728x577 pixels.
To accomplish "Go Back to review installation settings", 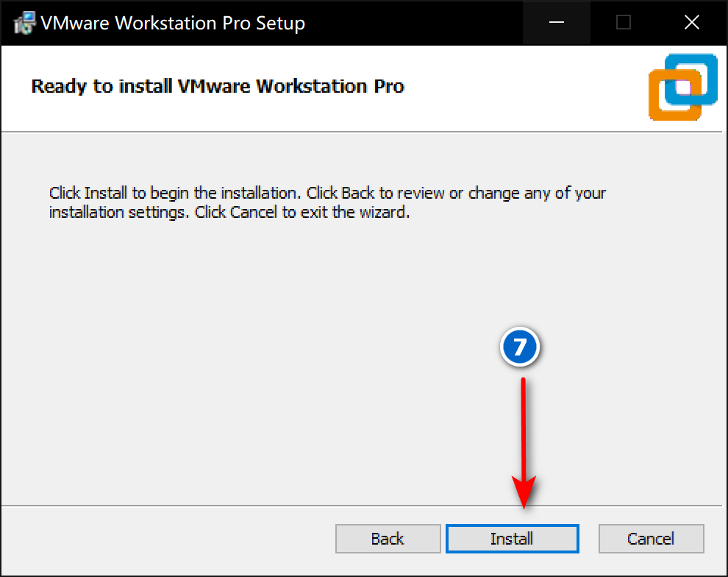I will pyautogui.click(x=387, y=539).
